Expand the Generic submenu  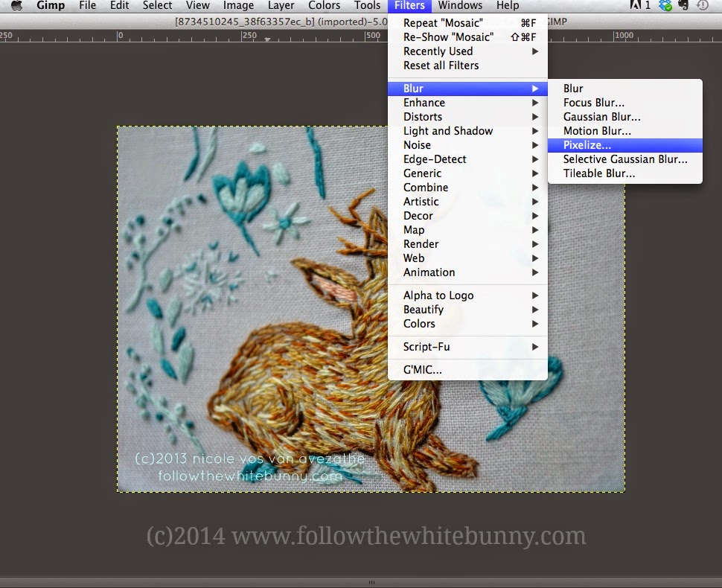(x=468, y=173)
